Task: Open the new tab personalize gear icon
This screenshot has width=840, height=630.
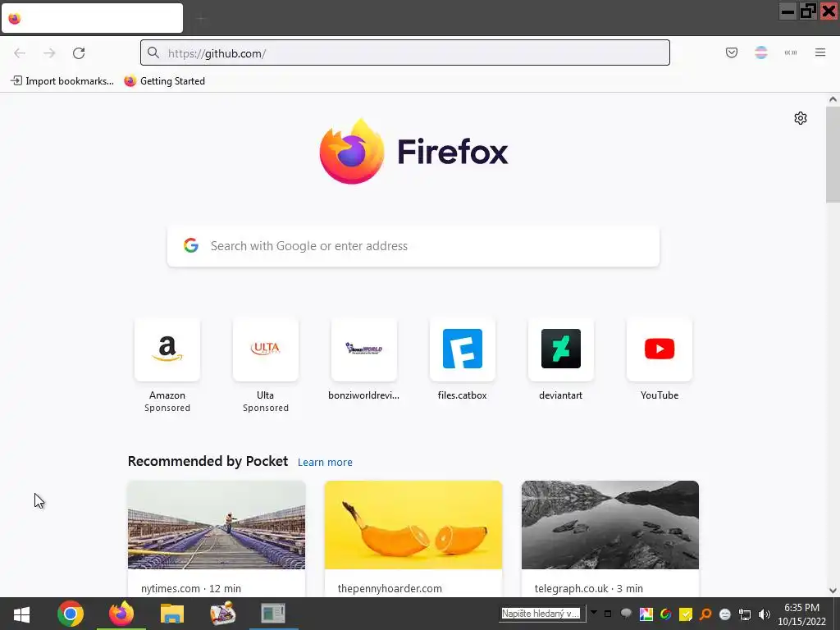Action: [x=801, y=118]
